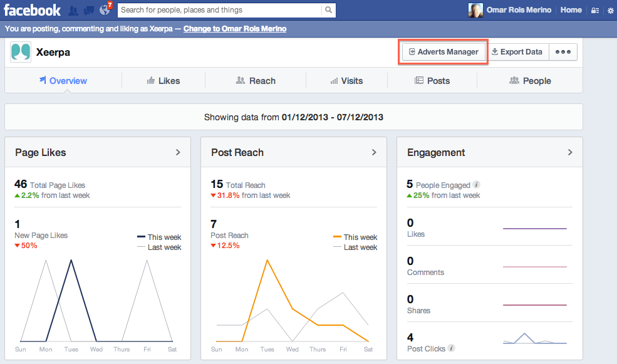This screenshot has height=364, width=617.
Task: Open the Xeerpa page profile picture
Action: click(x=21, y=52)
